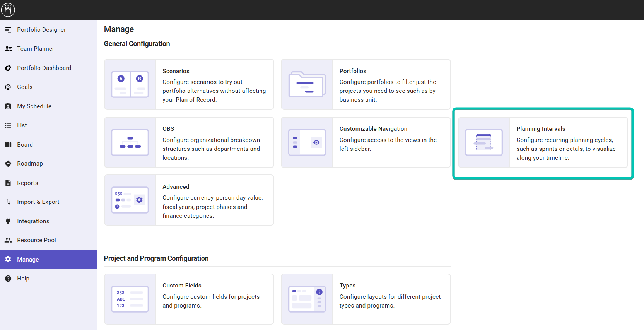Image resolution: width=644 pixels, height=330 pixels.
Task: Open My Schedule in sidebar
Action: tap(34, 106)
